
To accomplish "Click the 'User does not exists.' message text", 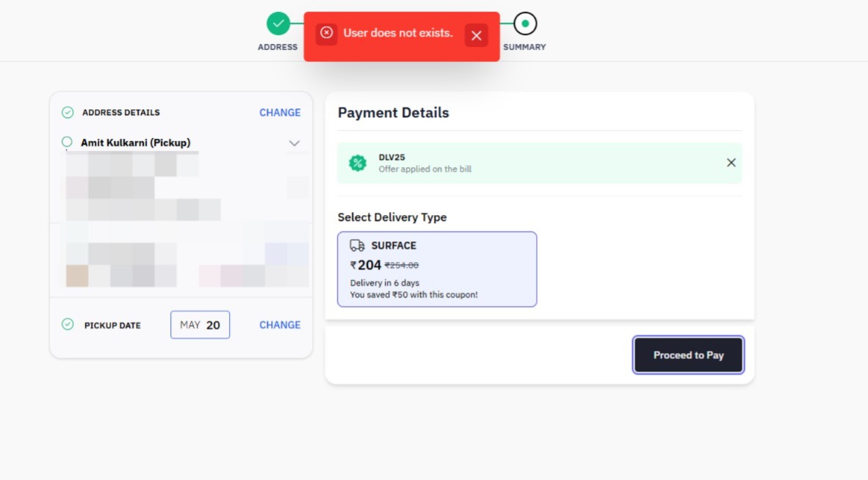I will [398, 32].
